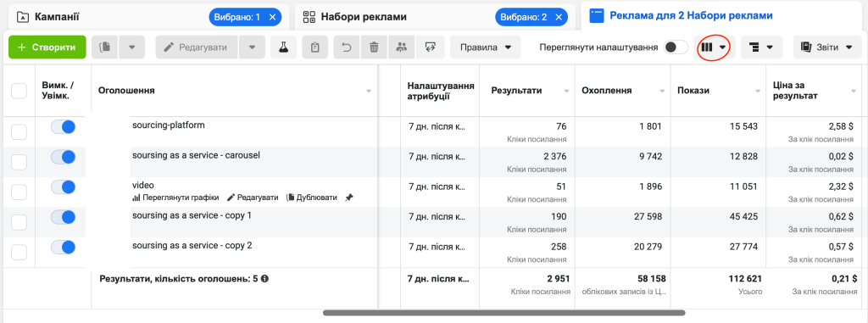The height and width of the screenshot is (323, 868).
Task: Click the audience people icon
Action: pyautogui.click(x=402, y=47)
